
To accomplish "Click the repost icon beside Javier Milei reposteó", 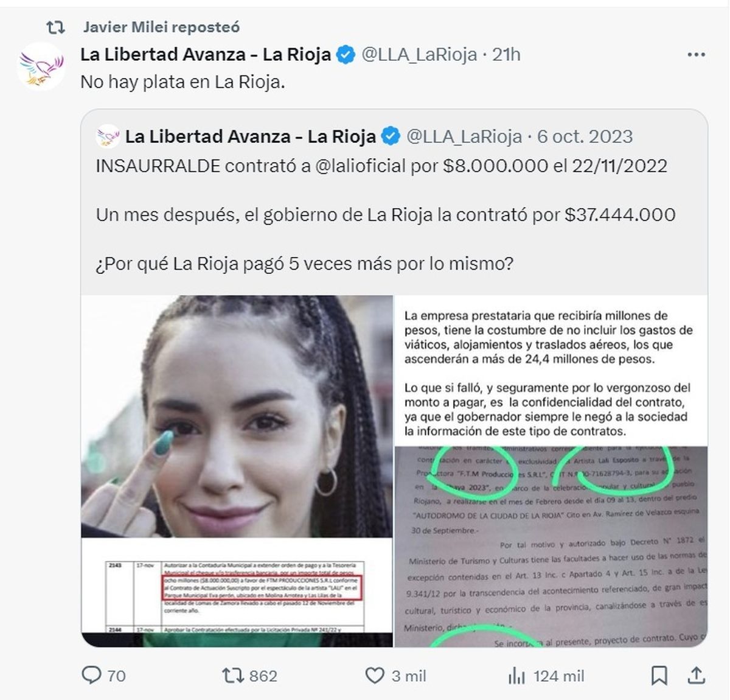I will coord(55,27).
